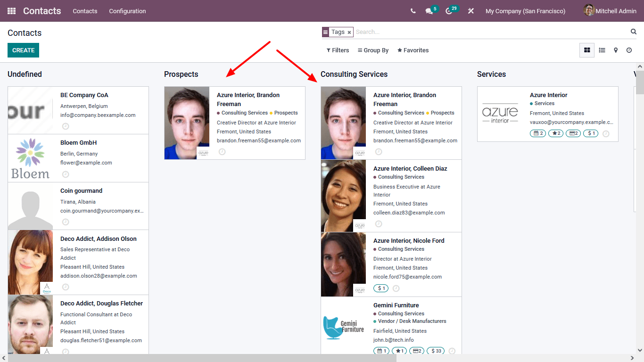Click meetings badge 1 on Gemini Furniture card
Screen dimensions: 644x362
tap(381, 351)
